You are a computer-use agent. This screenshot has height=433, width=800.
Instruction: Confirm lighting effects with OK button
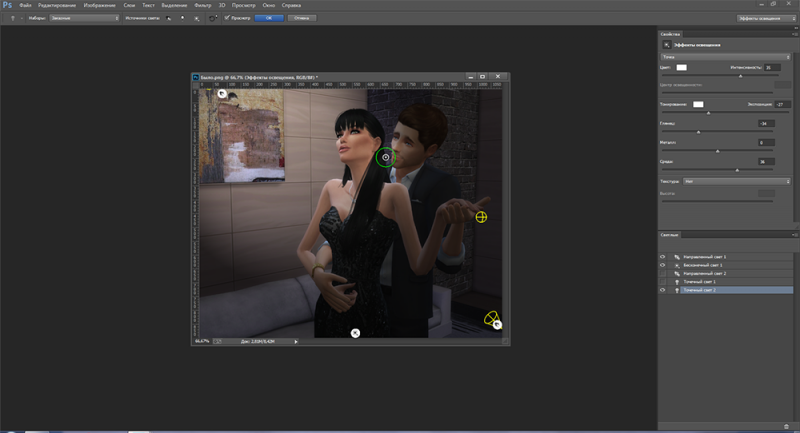pos(269,18)
